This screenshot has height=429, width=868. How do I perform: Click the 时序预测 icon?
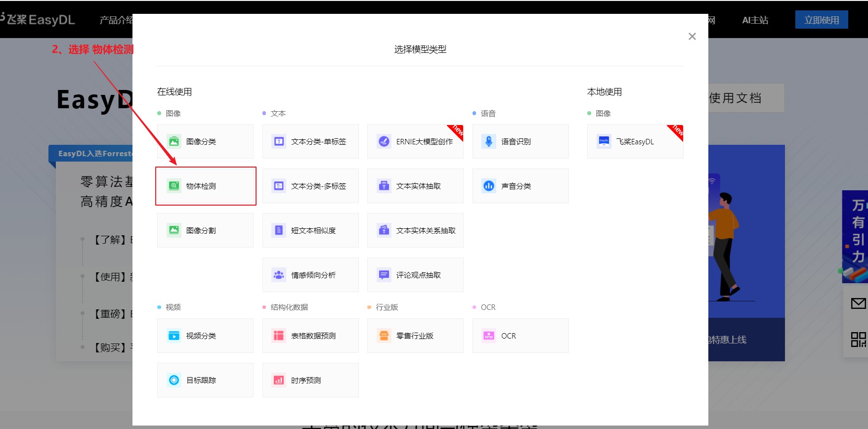pyautogui.click(x=279, y=380)
